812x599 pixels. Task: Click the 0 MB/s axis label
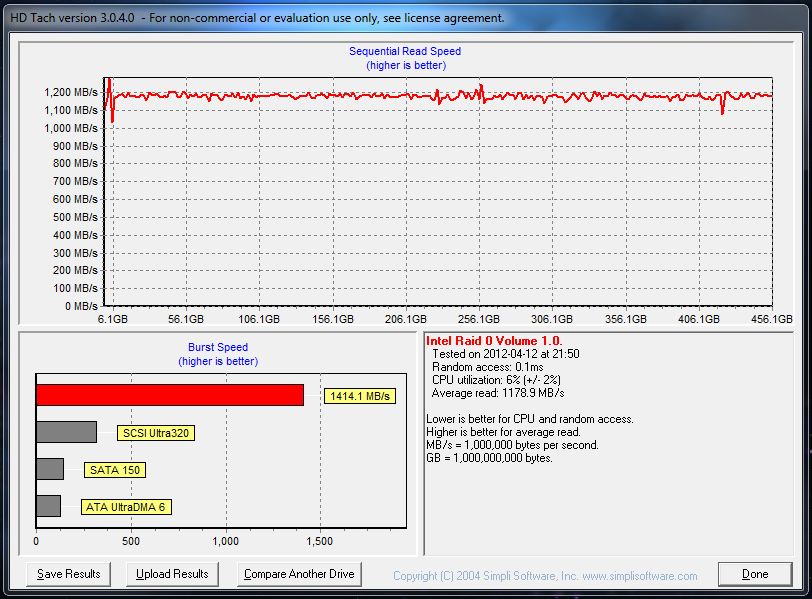click(x=81, y=306)
